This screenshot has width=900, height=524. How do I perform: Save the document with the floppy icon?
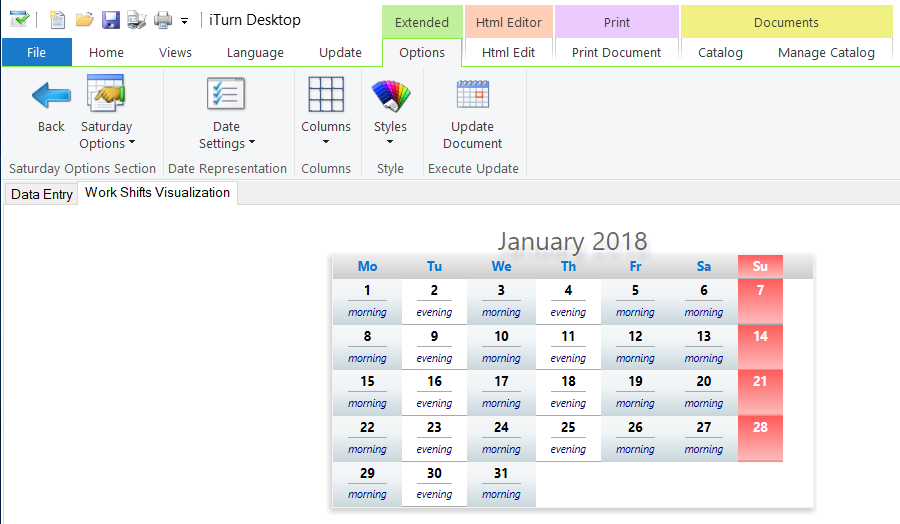(111, 20)
